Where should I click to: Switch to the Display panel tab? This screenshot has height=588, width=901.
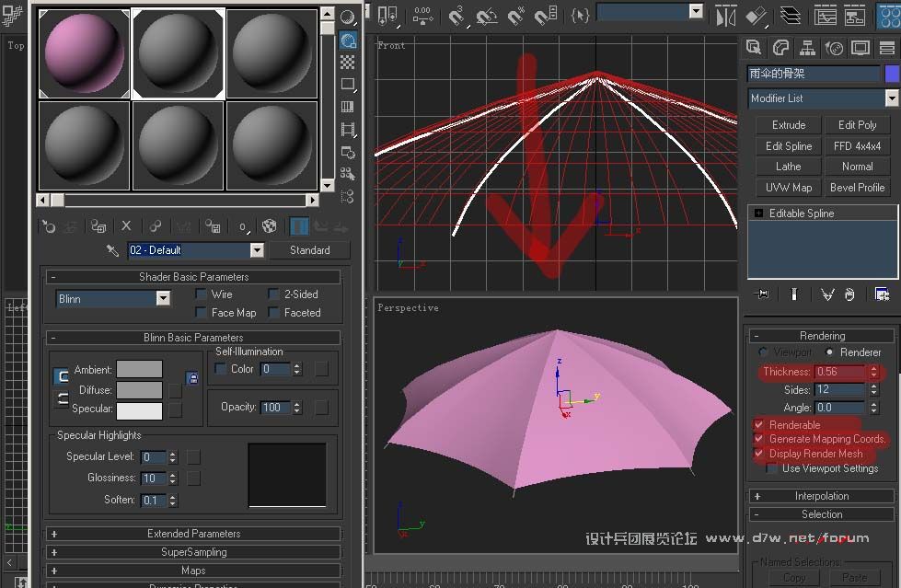(x=861, y=48)
